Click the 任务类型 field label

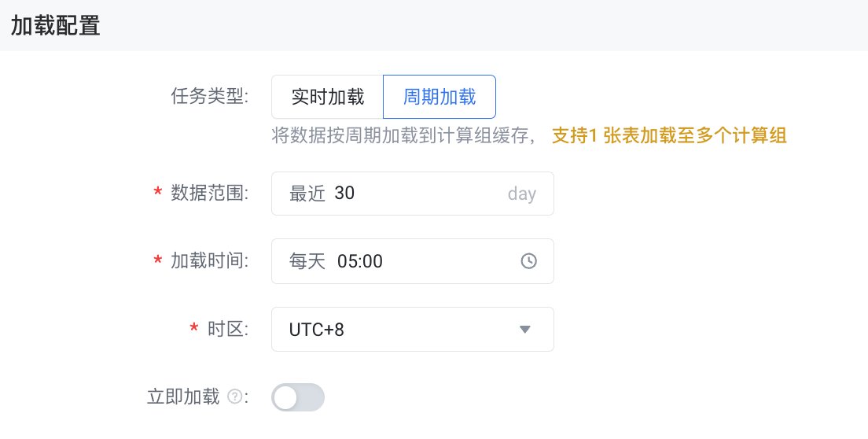tap(210, 96)
